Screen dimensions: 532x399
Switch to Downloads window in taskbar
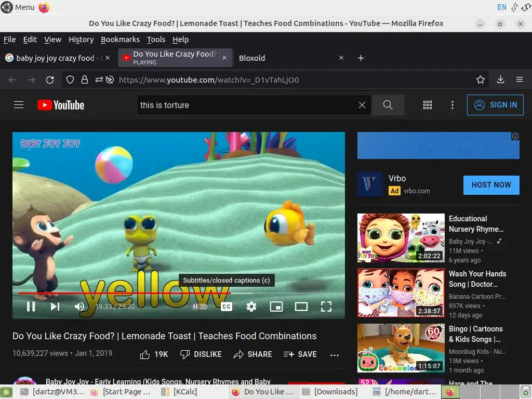pos(330,392)
